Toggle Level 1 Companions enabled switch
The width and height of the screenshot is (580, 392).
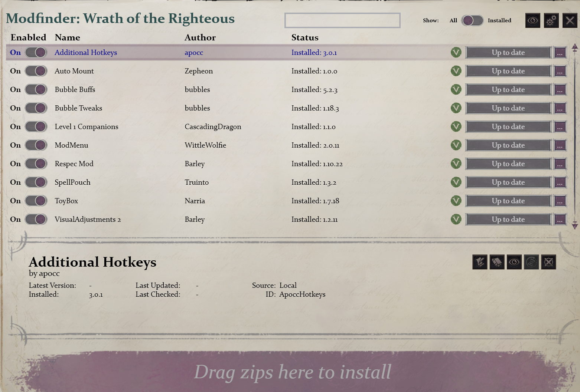[36, 126]
